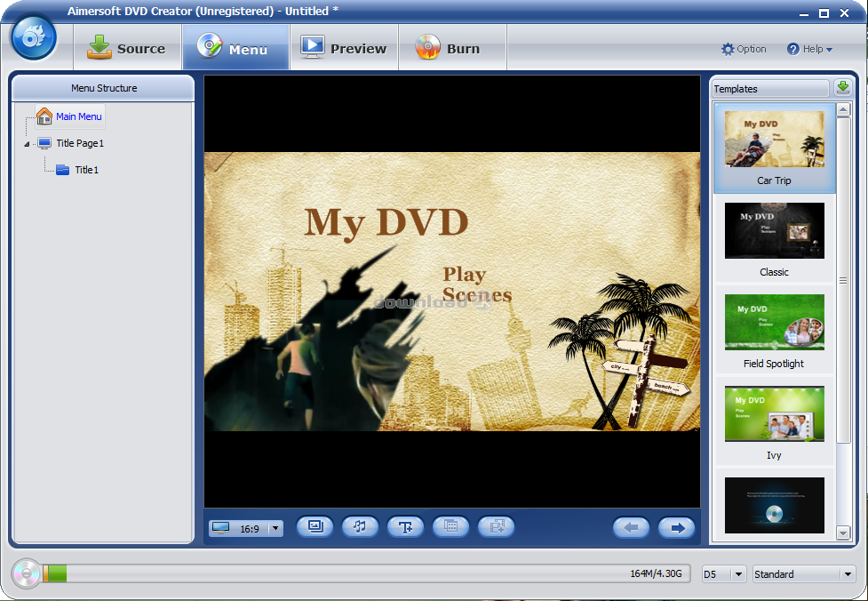Open the Help menu
Viewport: 868px width, 601px height.
coord(809,49)
